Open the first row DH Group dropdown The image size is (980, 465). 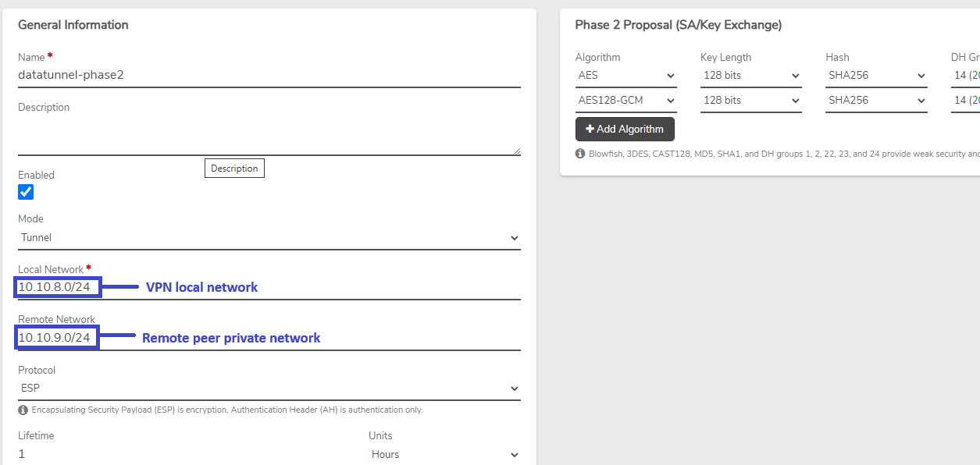point(965,76)
